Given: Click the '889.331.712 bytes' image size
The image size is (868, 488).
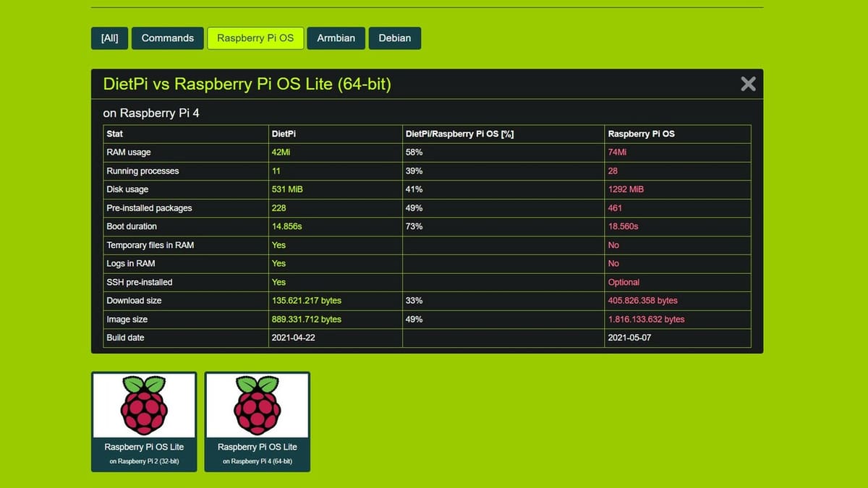Looking at the screenshot, I should (306, 319).
